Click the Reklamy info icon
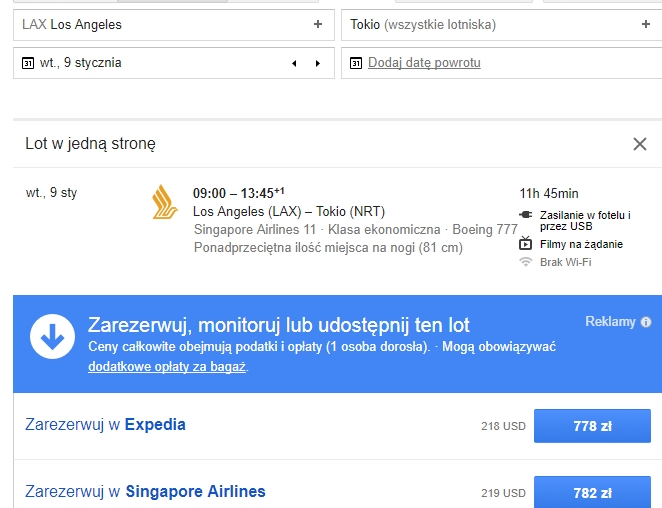This screenshot has width=662, height=508. click(x=646, y=322)
